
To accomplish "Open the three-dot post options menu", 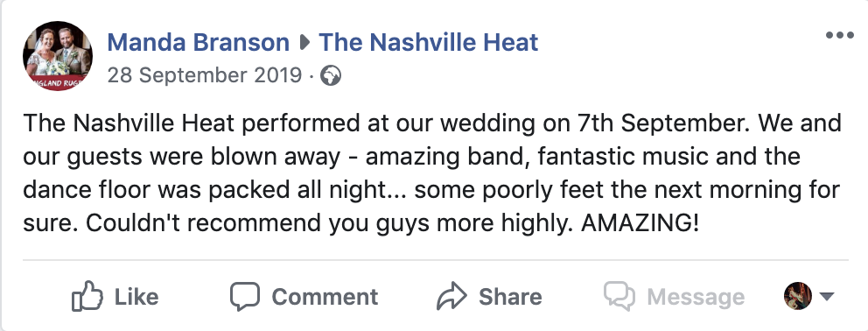I will coord(839,36).
